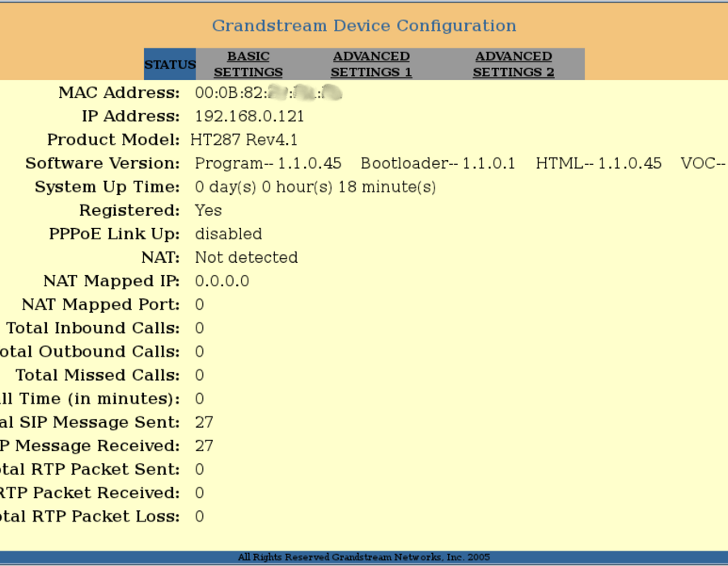Click the system up time 18 minute(s) value
The width and height of the screenshot is (728, 566).
pos(315,187)
